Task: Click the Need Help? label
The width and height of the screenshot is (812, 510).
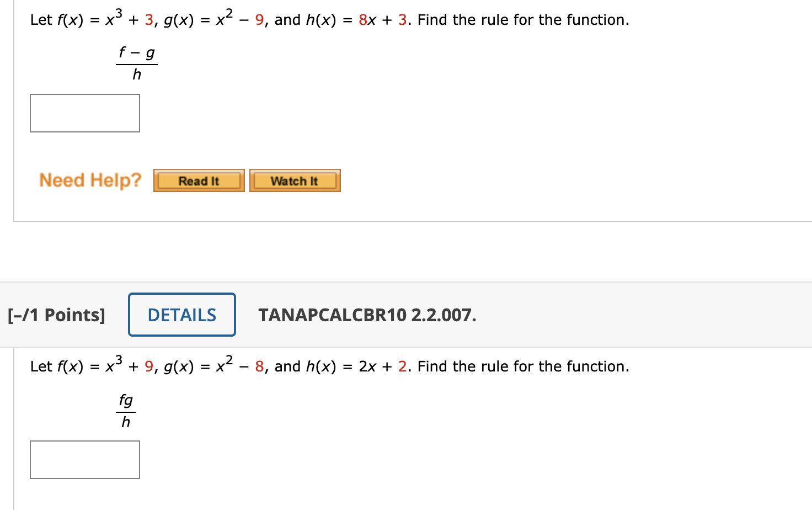Action: point(90,179)
